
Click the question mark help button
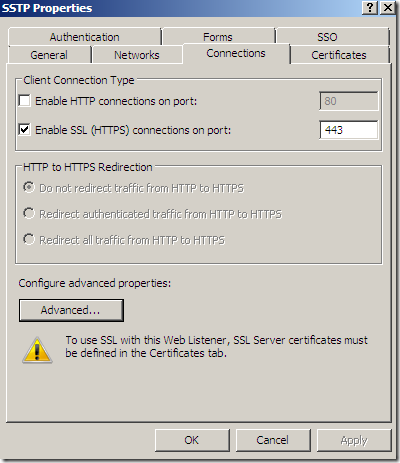coord(370,8)
